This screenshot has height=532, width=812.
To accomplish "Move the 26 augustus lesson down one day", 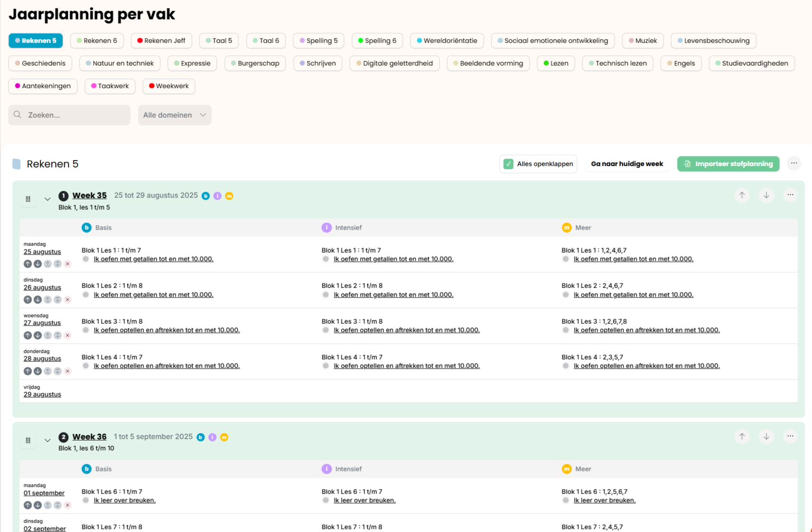I will pyautogui.click(x=38, y=300).
